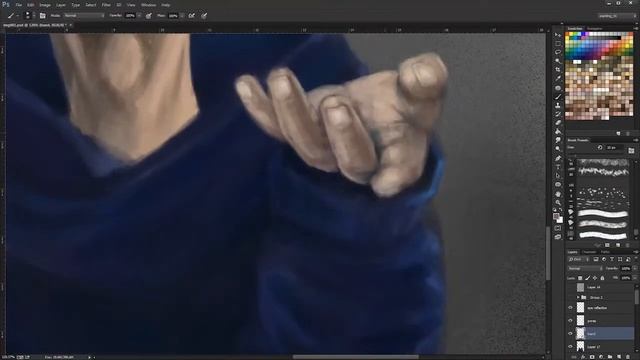Open layer Fill dropdown in Layers panel
Viewport: 640px width, 360px height.
pos(635,278)
